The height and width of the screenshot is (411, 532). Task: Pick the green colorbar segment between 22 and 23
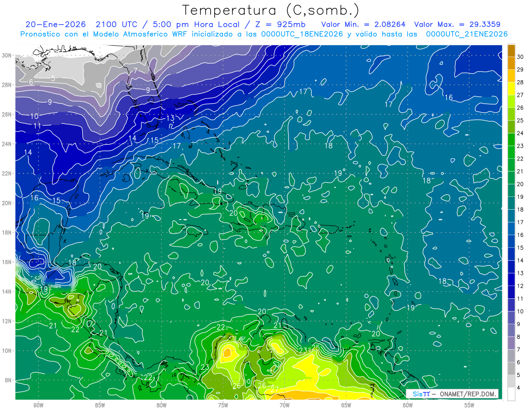click(511, 152)
